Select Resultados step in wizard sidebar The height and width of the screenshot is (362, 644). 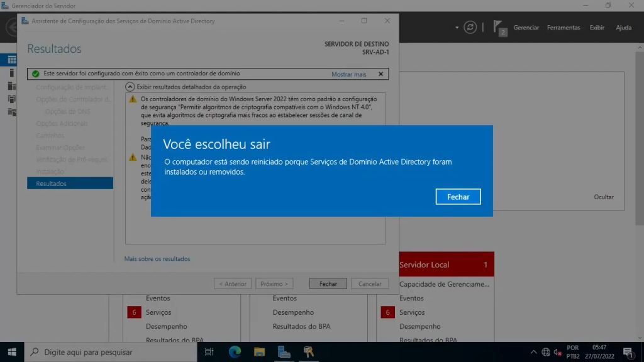pos(70,184)
